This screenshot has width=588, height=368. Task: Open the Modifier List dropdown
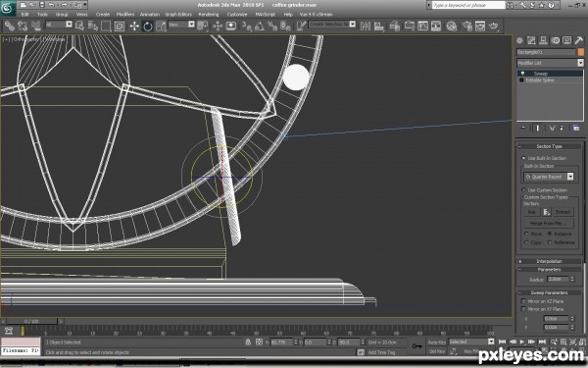point(580,63)
